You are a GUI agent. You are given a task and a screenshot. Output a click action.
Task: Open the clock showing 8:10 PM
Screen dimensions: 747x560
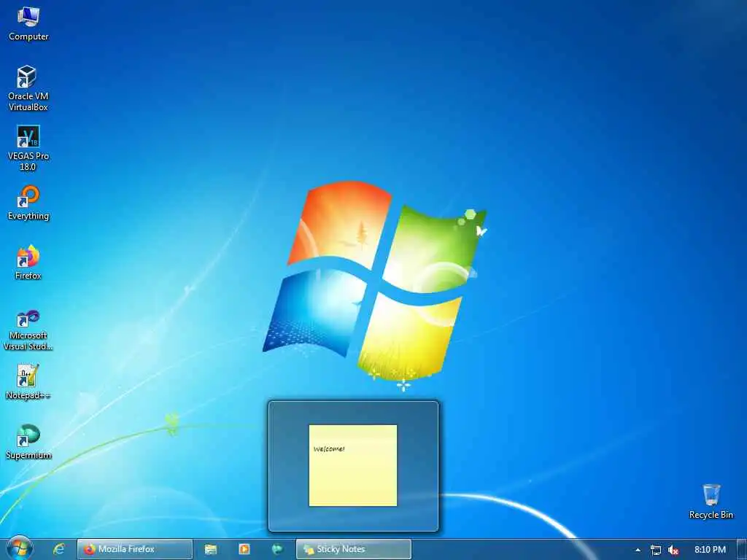pyautogui.click(x=710, y=550)
